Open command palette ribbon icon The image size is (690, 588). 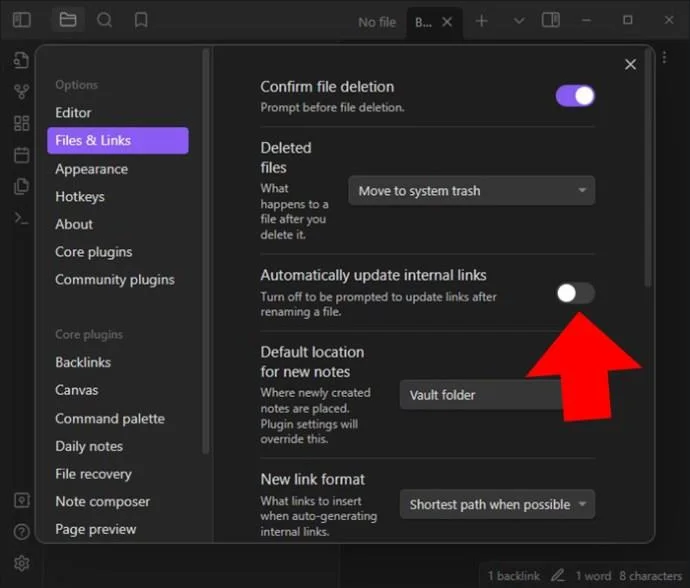[21, 218]
